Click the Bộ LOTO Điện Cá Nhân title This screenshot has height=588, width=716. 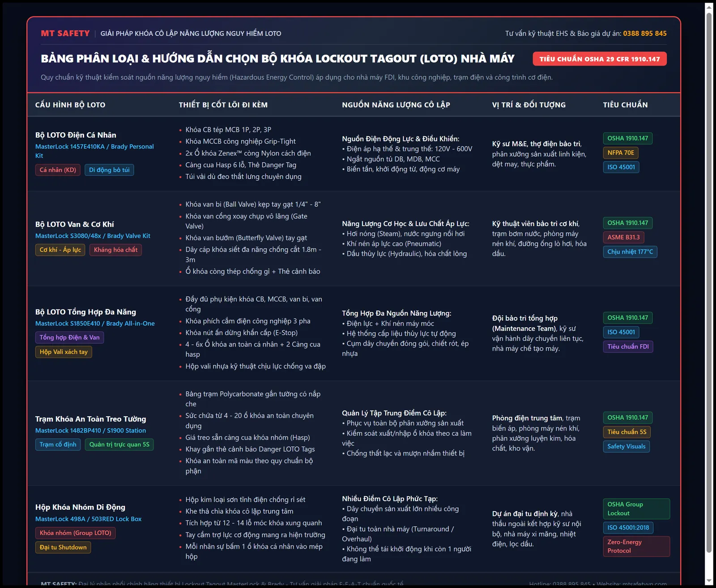(76, 135)
